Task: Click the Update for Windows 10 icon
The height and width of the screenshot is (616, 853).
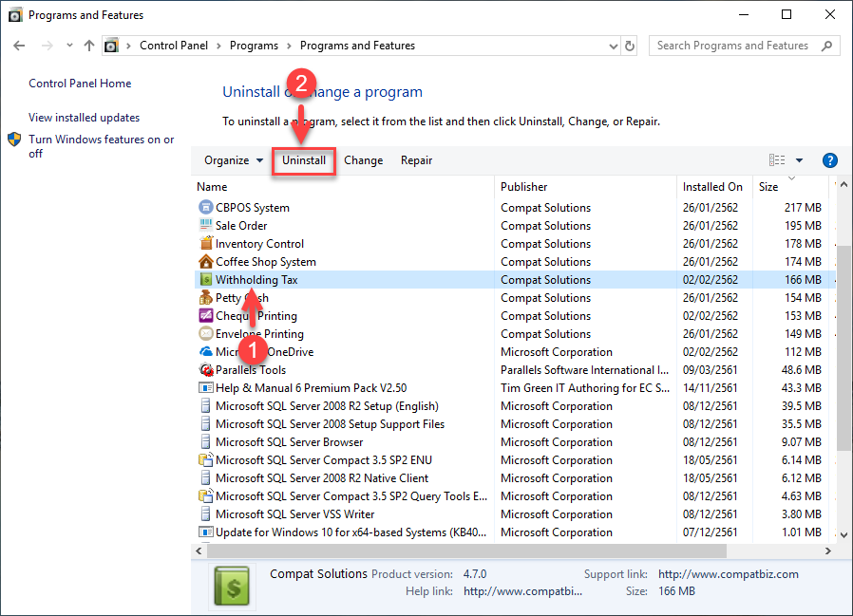Action: point(205,532)
